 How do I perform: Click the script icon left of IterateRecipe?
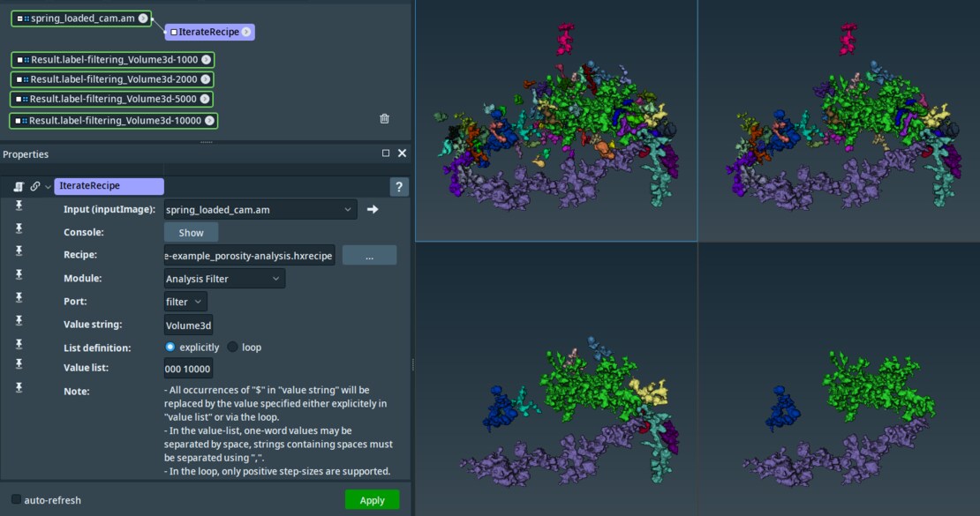click(18, 186)
